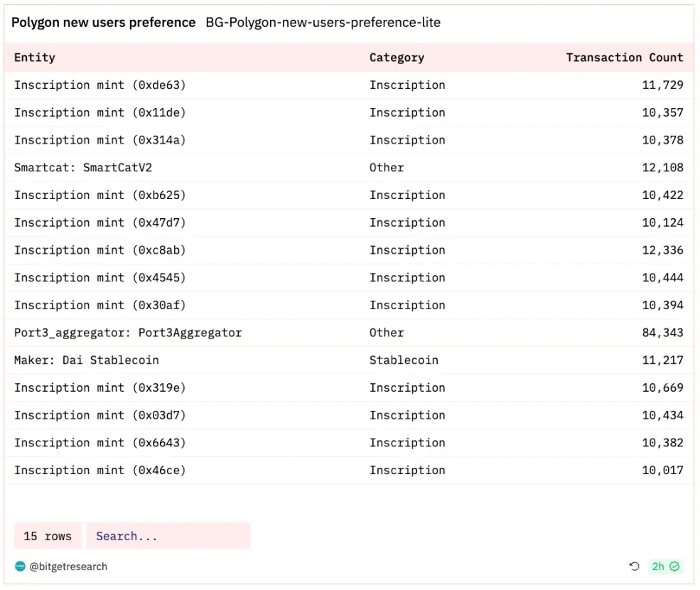Open BG-Polygon-new-users-preference-lite query link

point(323,22)
